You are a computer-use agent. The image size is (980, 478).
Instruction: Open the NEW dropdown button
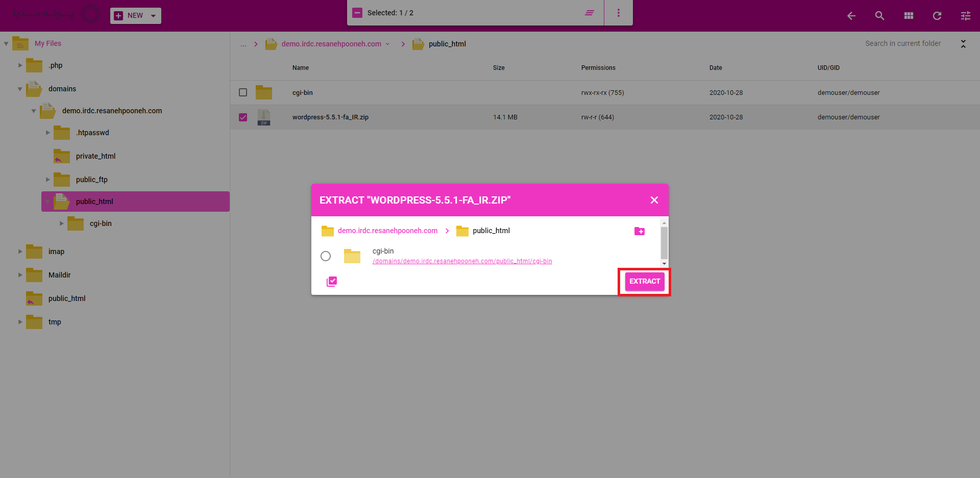pyautogui.click(x=136, y=16)
